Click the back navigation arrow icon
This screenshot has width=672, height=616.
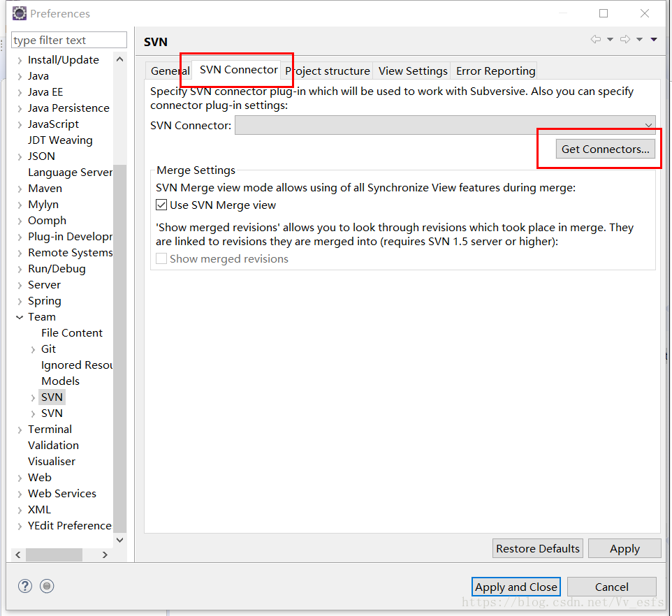(x=596, y=39)
